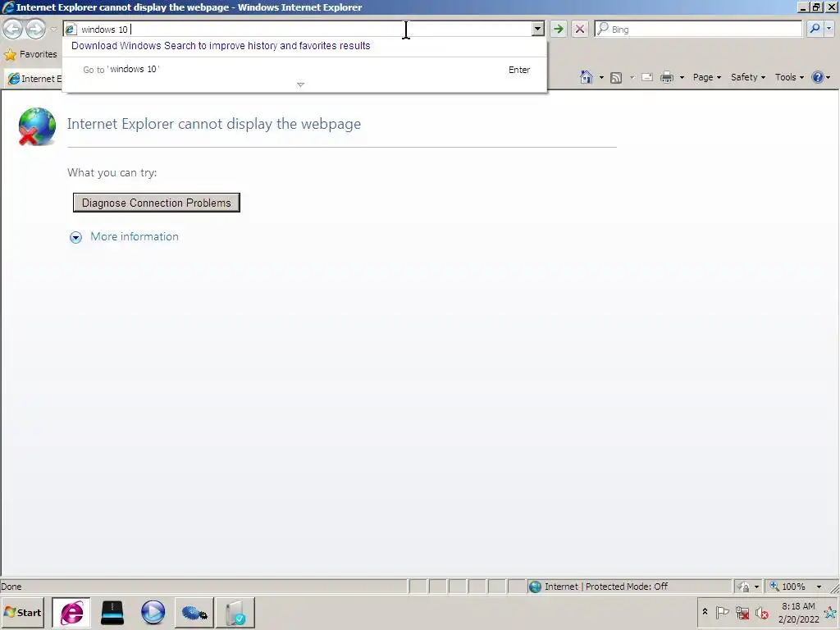Click the Back navigation arrow button
Image resolution: width=840 pixels, height=630 pixels.
(x=13, y=29)
